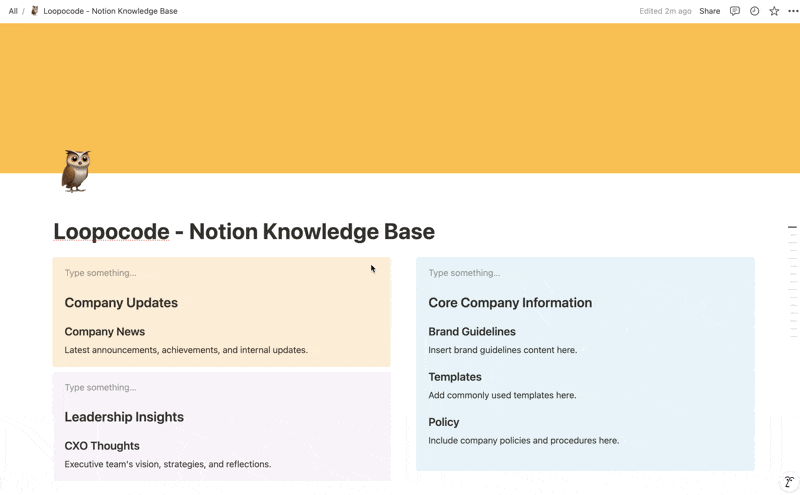Viewport: 800px width, 495px height.
Task: Go to All in the breadcrumb
Action: [x=13, y=11]
